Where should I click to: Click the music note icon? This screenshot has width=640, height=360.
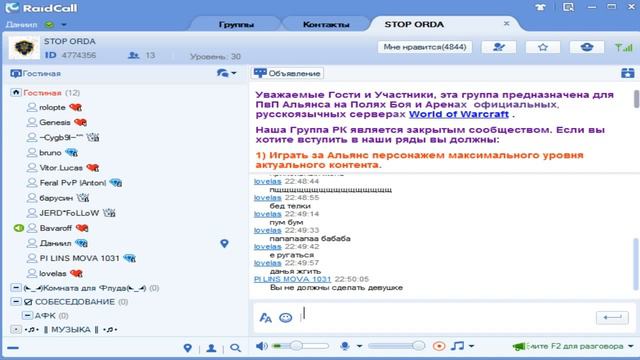point(458,346)
